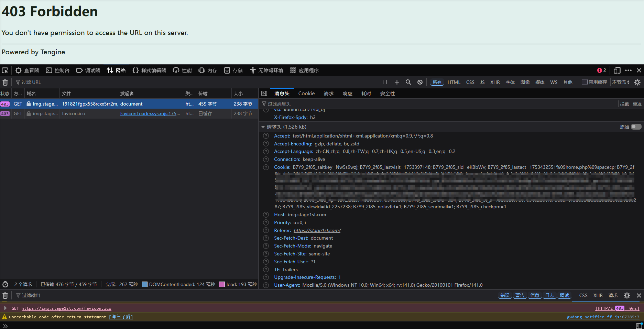The height and width of the screenshot is (329, 644).
Task: Filter requests by 图像 images
Action: pyautogui.click(x=525, y=83)
